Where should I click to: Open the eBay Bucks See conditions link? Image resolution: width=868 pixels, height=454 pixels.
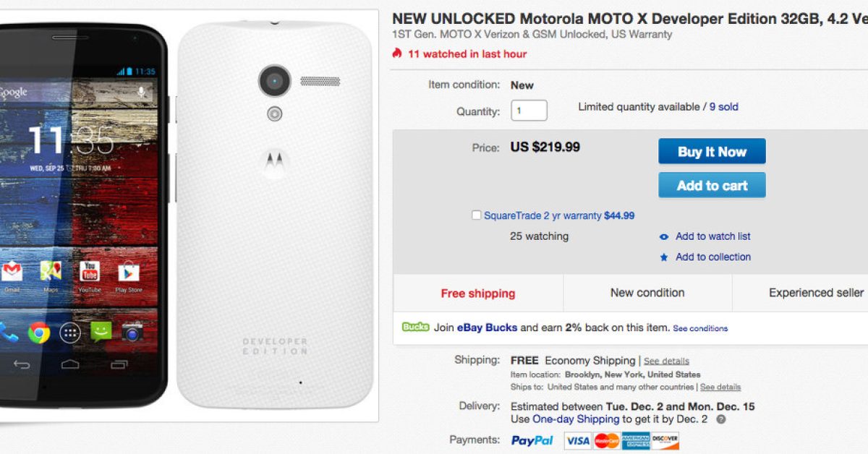[700, 328]
